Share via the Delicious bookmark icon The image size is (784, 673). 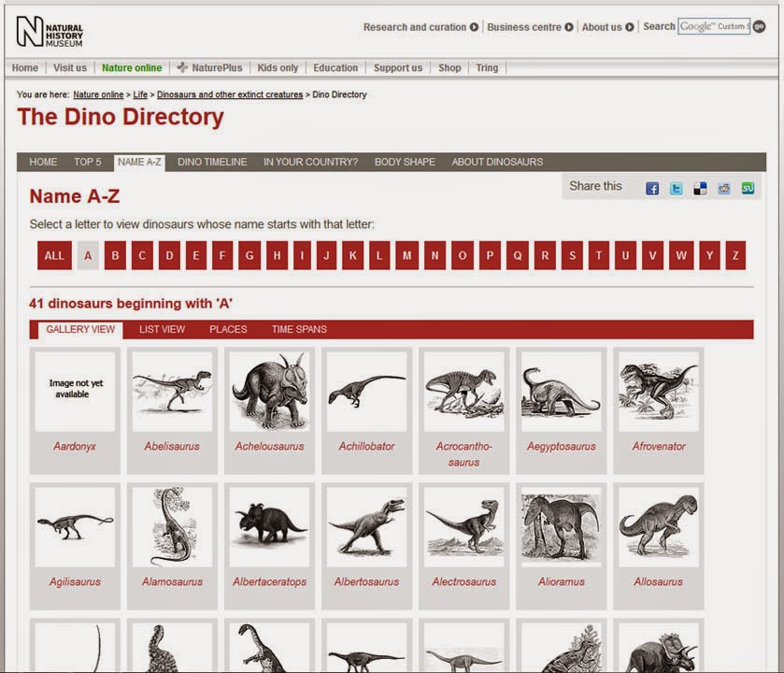[x=700, y=189]
